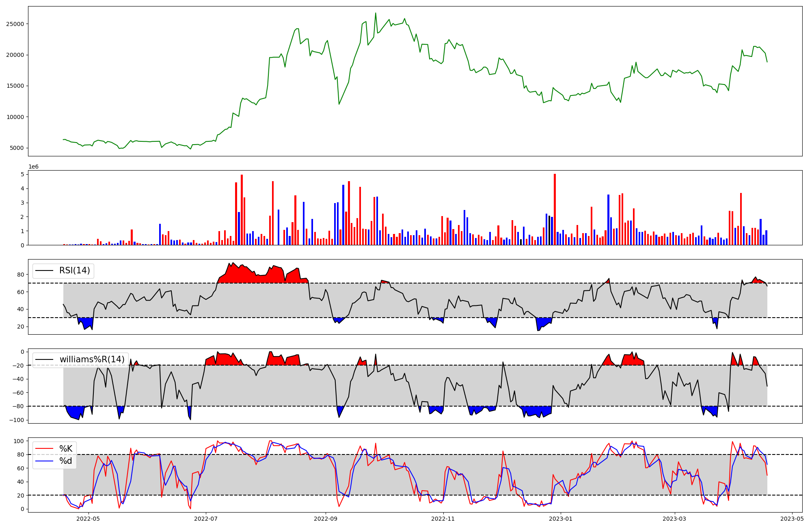Click the 2022-05 x-axis date label
The height and width of the screenshot is (528, 812).
[x=88, y=519]
